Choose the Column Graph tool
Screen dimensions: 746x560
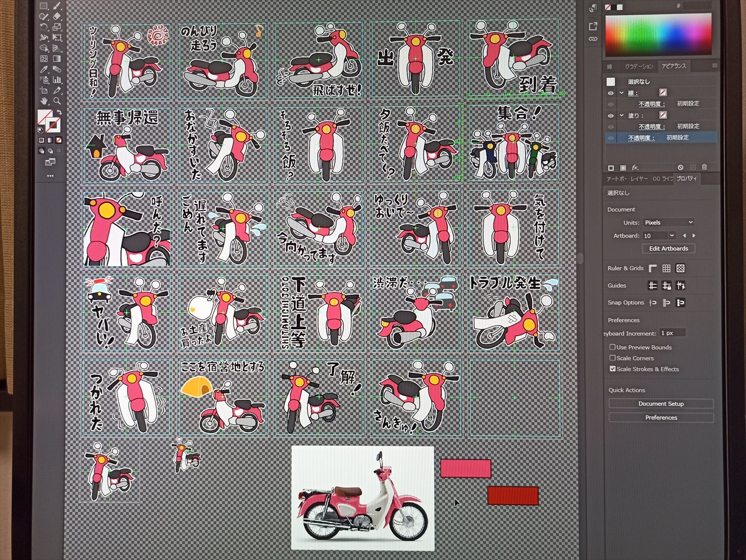57,80
